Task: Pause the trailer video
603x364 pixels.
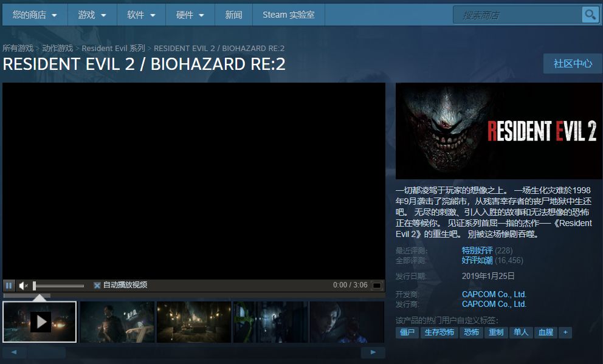Action: [9, 285]
